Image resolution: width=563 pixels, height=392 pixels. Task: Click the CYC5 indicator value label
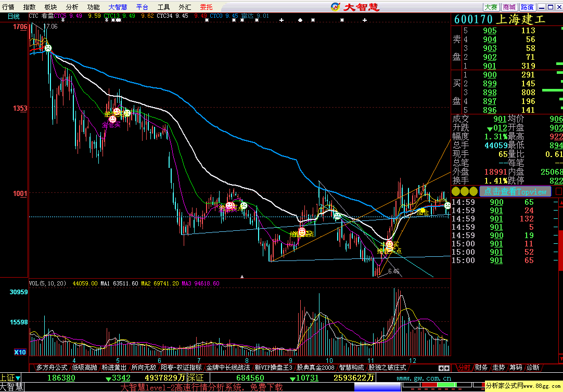(68, 16)
